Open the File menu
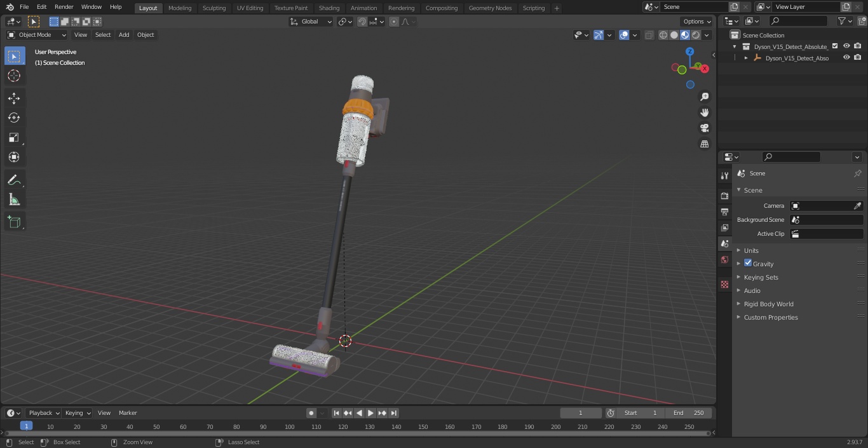868x448 pixels. [x=24, y=7]
